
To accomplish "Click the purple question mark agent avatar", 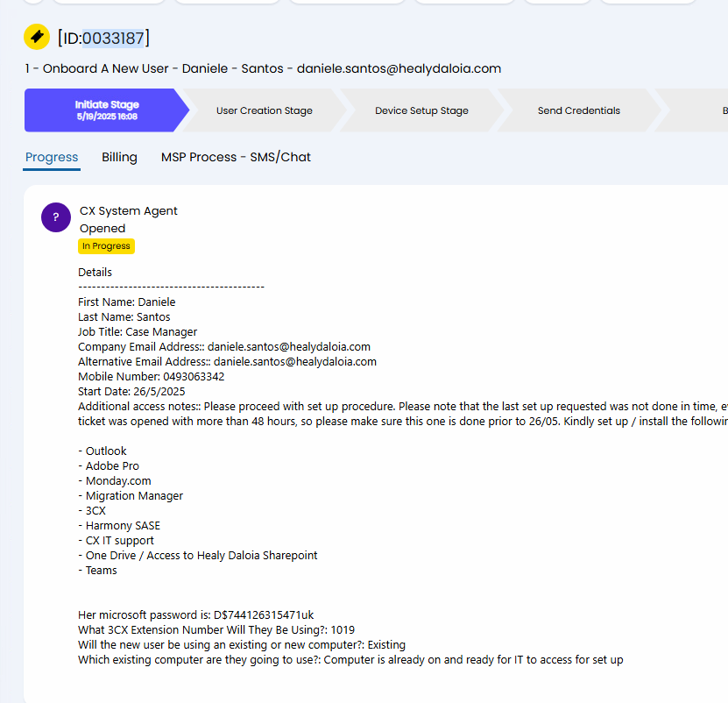I will 56,217.
